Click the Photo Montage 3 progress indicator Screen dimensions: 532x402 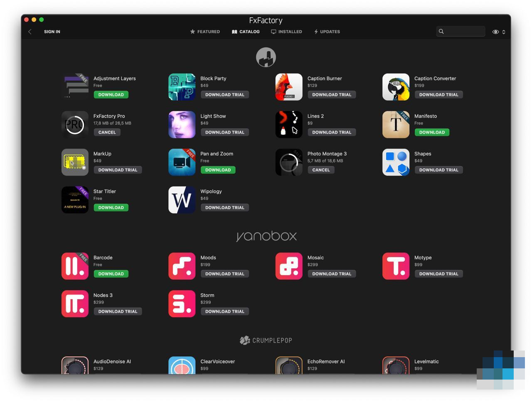[x=288, y=162]
